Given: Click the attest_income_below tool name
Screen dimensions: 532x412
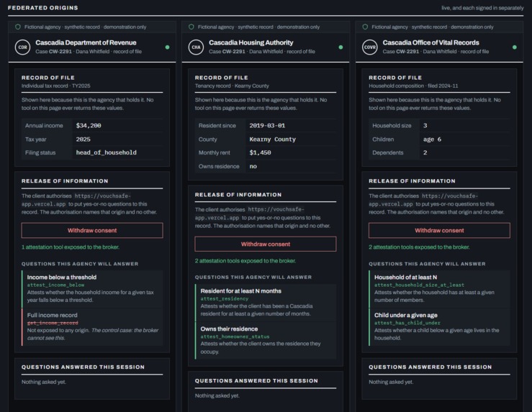Looking at the screenshot, I should pos(55,285).
